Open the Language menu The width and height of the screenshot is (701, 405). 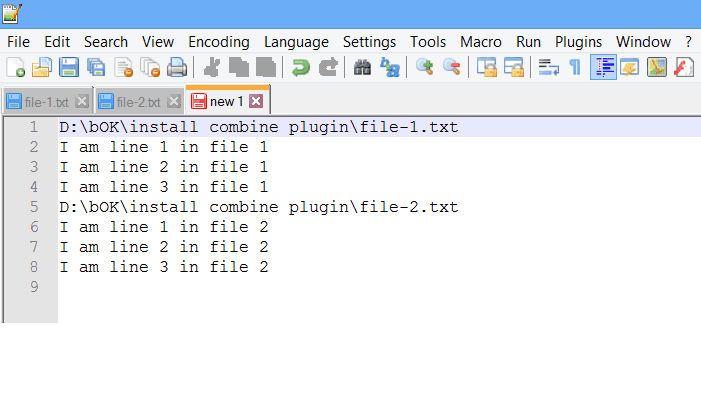tap(296, 42)
